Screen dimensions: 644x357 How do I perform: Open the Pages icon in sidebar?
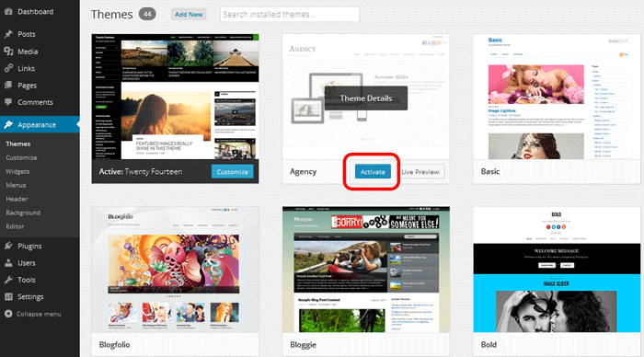8,85
